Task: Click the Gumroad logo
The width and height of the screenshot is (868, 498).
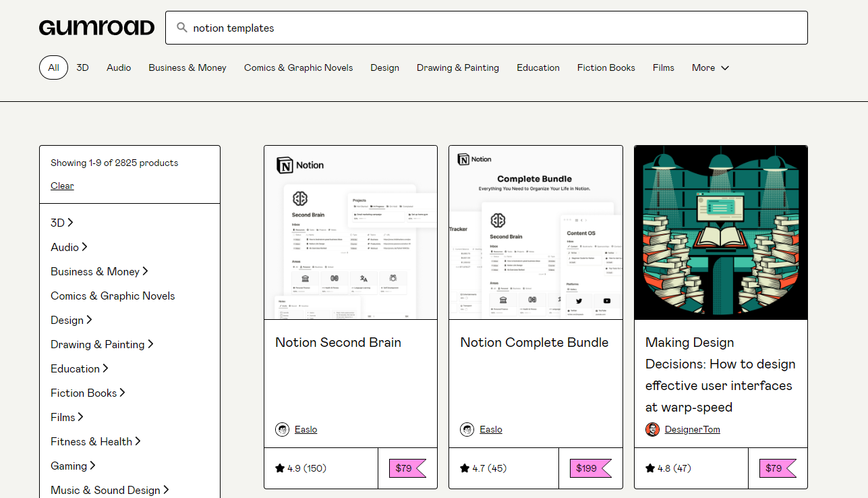Action: [x=97, y=28]
